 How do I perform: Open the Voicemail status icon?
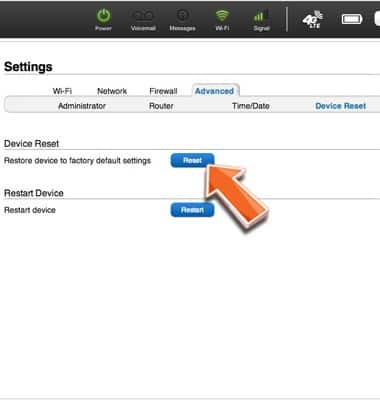[143, 16]
